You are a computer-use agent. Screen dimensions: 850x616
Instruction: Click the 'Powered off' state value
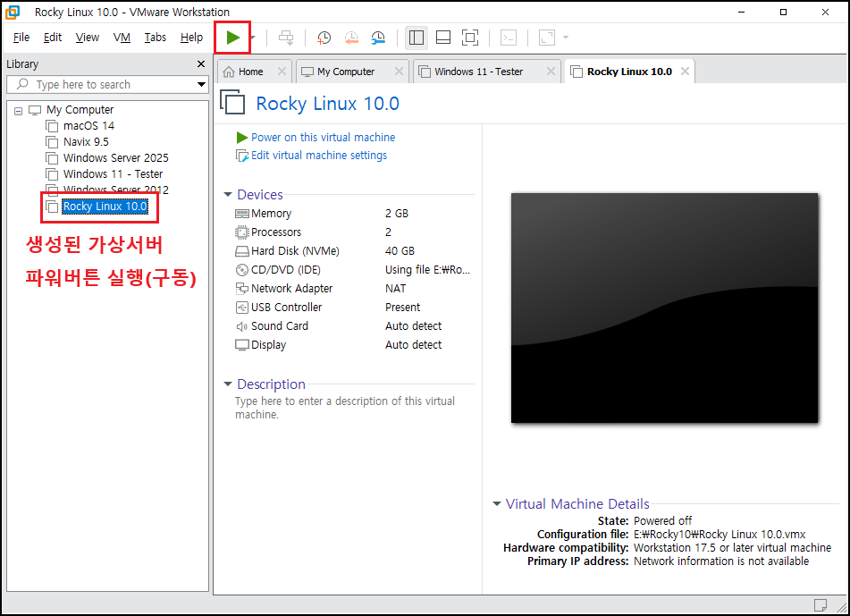point(662,520)
